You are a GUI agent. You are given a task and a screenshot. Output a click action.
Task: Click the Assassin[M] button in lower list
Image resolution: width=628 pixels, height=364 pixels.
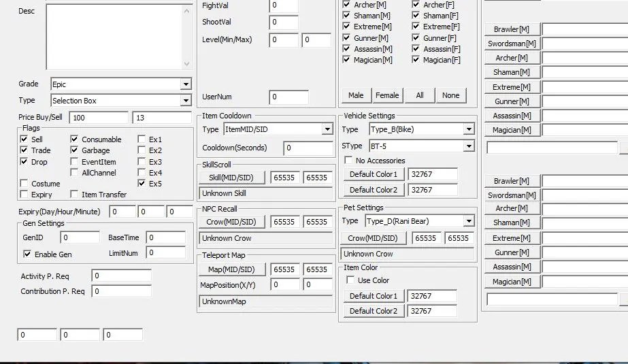(x=512, y=267)
